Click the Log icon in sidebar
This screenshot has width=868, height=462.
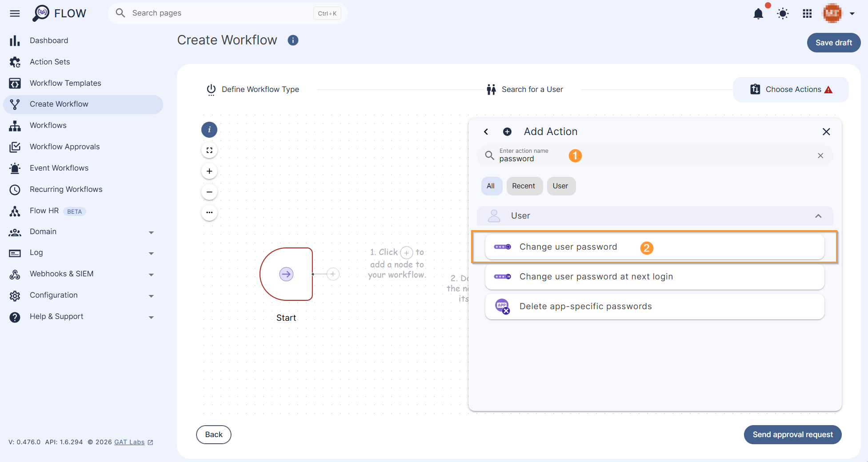[15, 253]
